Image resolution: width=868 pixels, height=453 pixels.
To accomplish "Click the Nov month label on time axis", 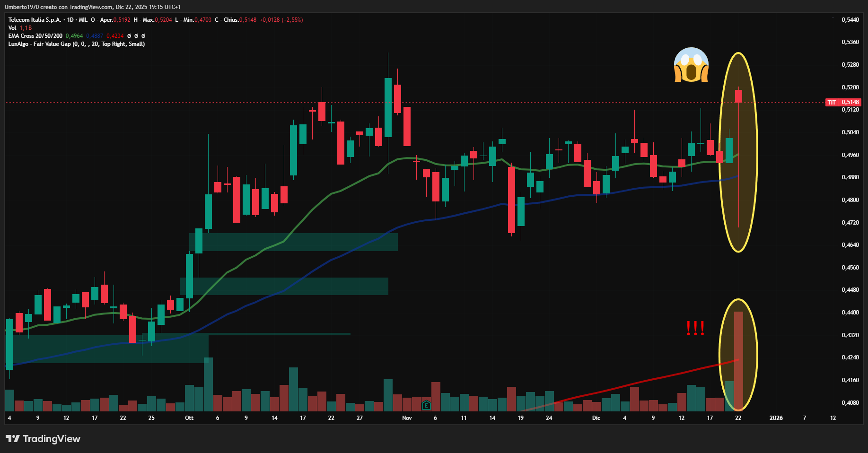I will coord(407,418).
